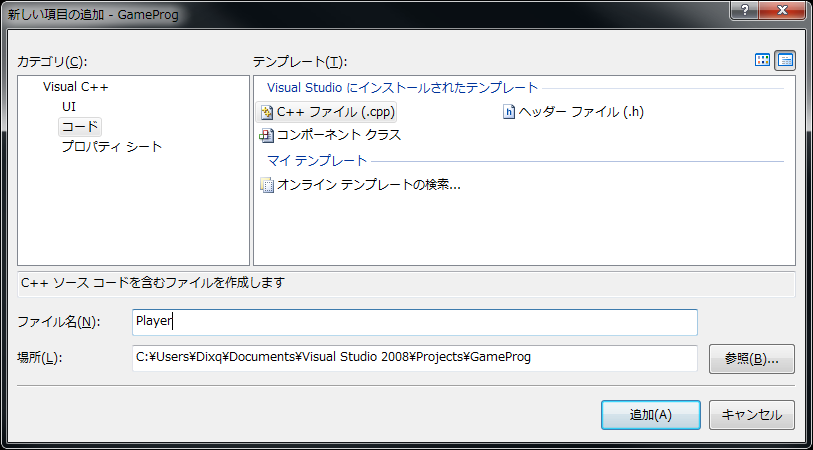Select プロパティ シート category
The image size is (813, 450).
112,147
